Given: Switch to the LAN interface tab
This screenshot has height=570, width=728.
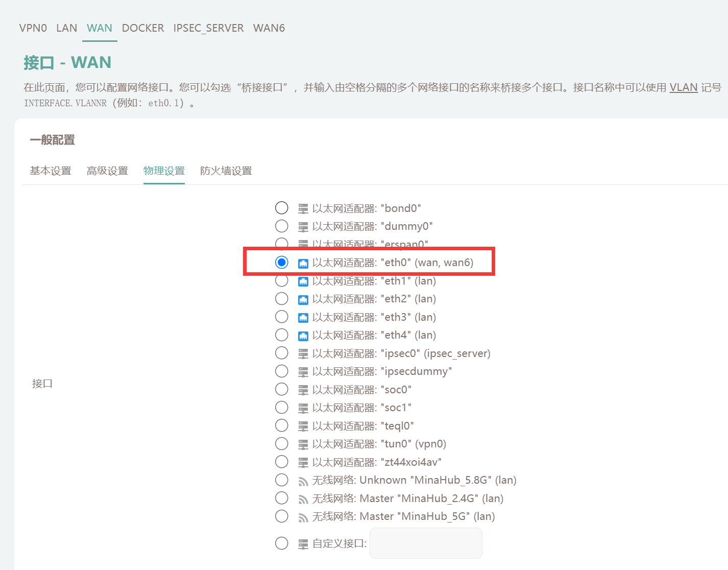Looking at the screenshot, I should [x=66, y=28].
